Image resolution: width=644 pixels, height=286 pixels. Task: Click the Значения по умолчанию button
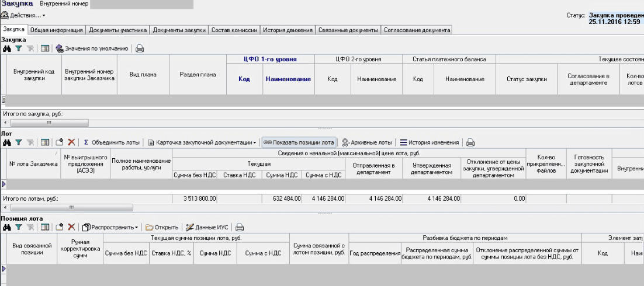[x=92, y=48]
